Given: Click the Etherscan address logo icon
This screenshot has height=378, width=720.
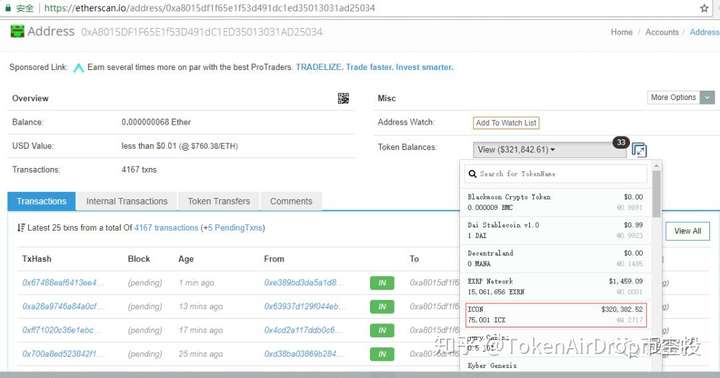Looking at the screenshot, I should tap(17, 32).
